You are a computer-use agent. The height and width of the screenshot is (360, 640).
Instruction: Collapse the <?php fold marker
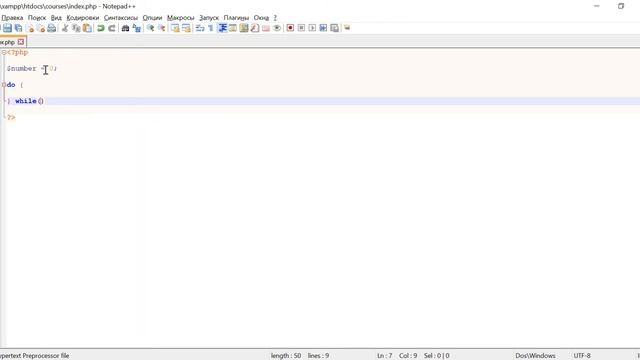pyautogui.click(x=4, y=53)
